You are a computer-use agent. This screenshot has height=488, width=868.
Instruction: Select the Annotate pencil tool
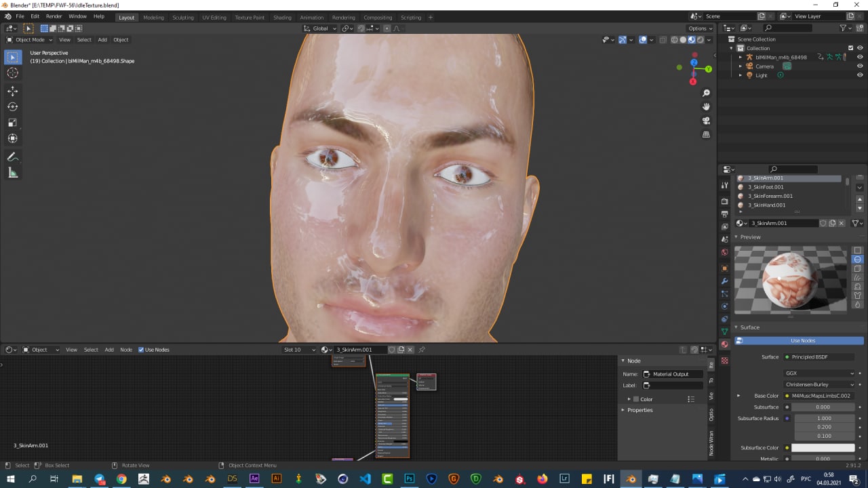click(12, 157)
